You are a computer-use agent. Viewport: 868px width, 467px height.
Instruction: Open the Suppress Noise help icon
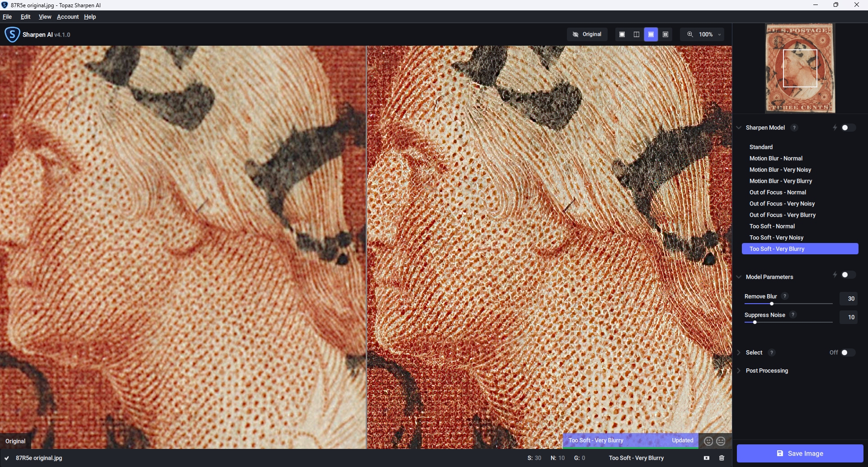click(793, 315)
